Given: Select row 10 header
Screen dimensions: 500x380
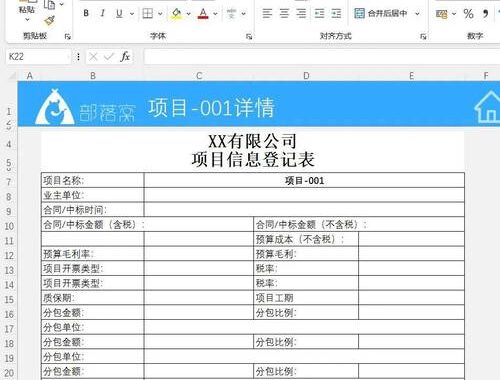Looking at the screenshot, I should pos(9,226).
